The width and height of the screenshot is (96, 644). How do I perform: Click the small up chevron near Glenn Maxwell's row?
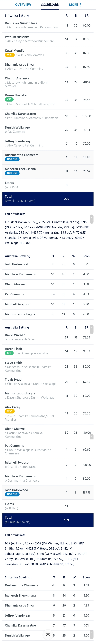(91, 437)
